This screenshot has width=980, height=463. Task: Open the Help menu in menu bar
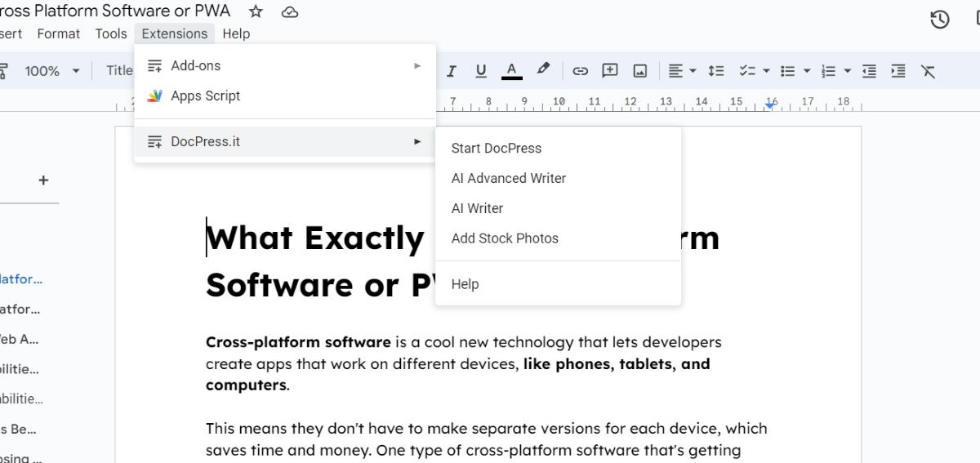[236, 33]
